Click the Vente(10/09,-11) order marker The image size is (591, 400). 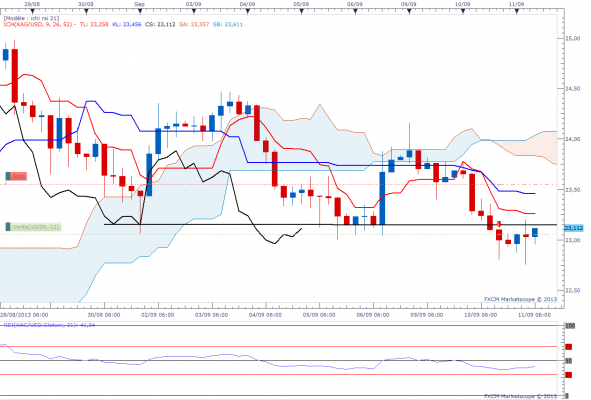pos(33,227)
